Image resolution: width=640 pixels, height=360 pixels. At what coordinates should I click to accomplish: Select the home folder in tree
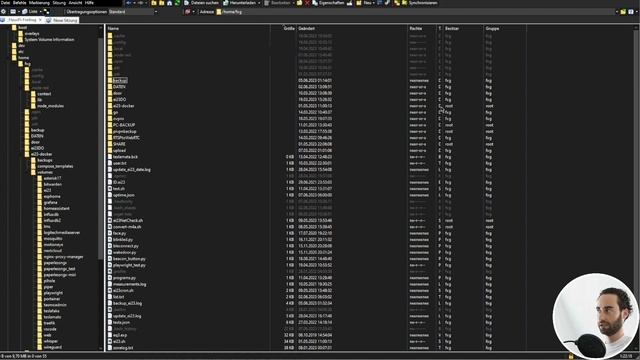23,58
